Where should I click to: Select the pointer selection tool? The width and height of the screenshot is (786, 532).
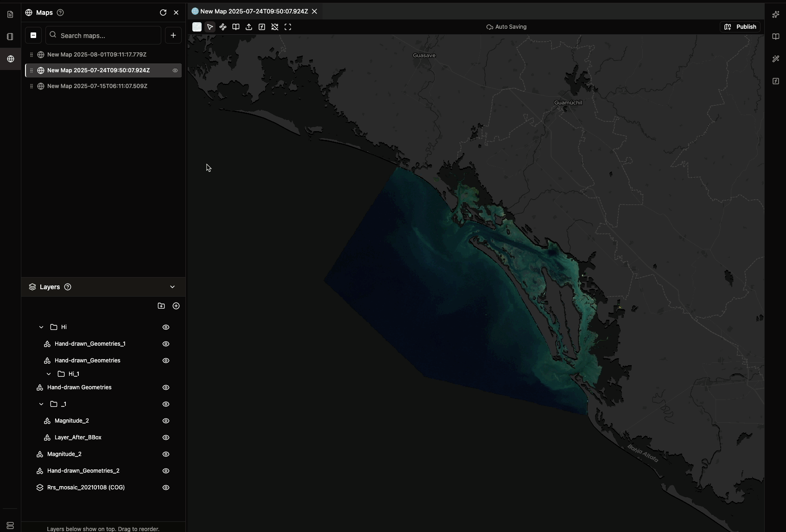210,27
